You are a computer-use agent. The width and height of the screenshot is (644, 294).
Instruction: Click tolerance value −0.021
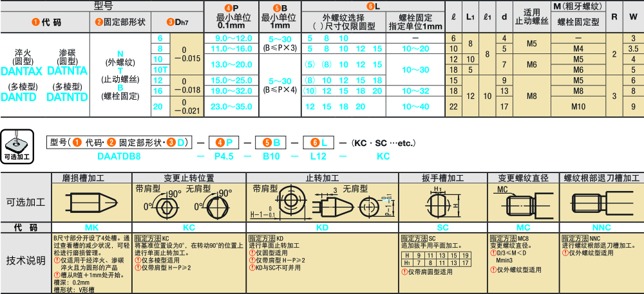187,111
